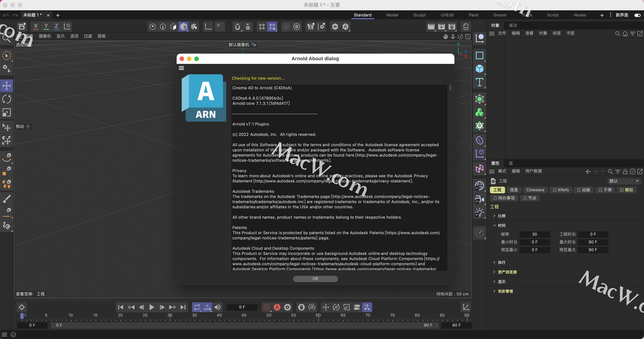The image size is (644, 339).
Task: Click the Arnold 'A' icon in top toolbar
Action: pos(345,27)
